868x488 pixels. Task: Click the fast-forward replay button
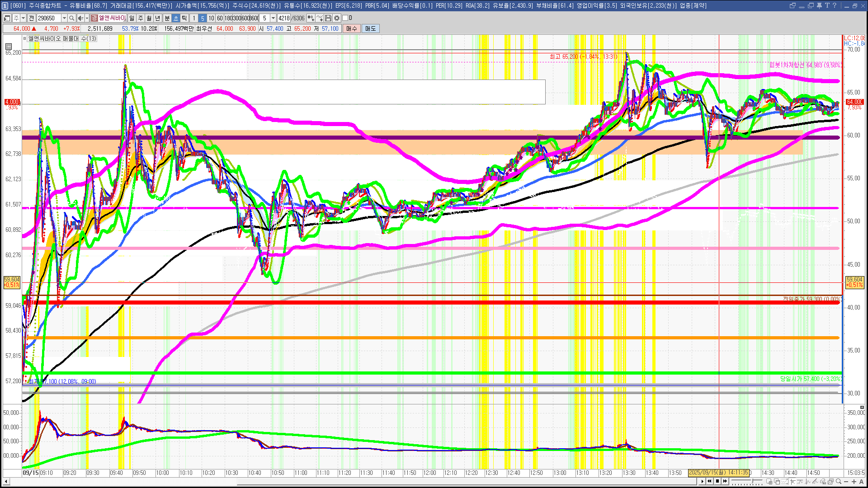725,481
